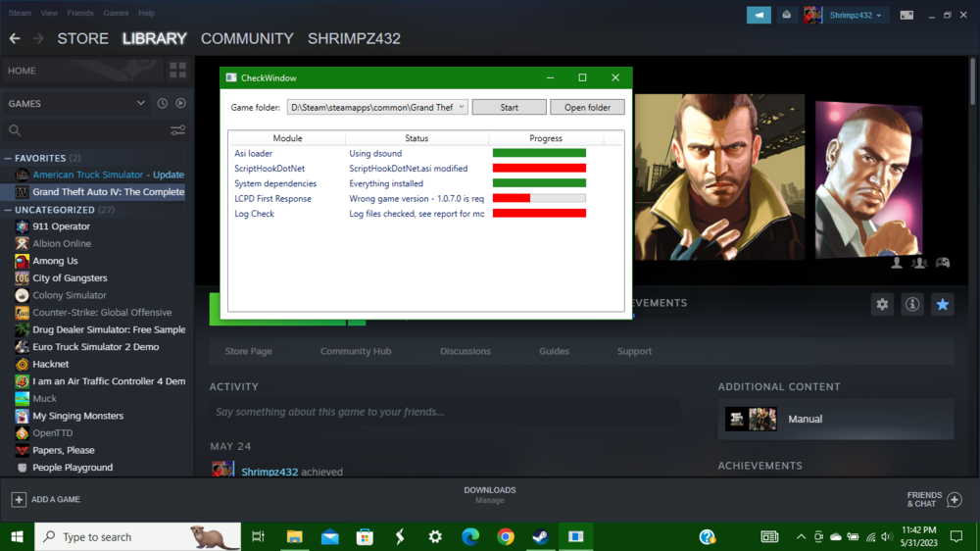This screenshot has width=980, height=551.
Task: Open the View menu
Action: coord(49,13)
